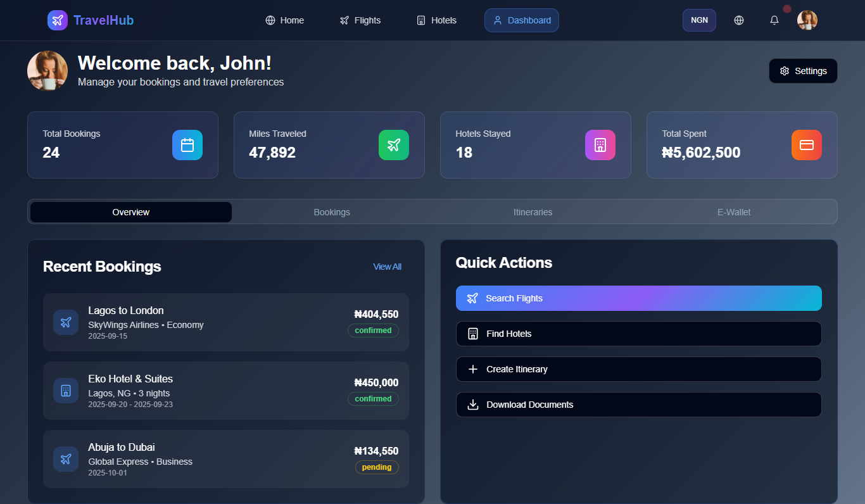Go to Flights in the navigation bar
Image resolution: width=865 pixels, height=504 pixels.
point(360,20)
